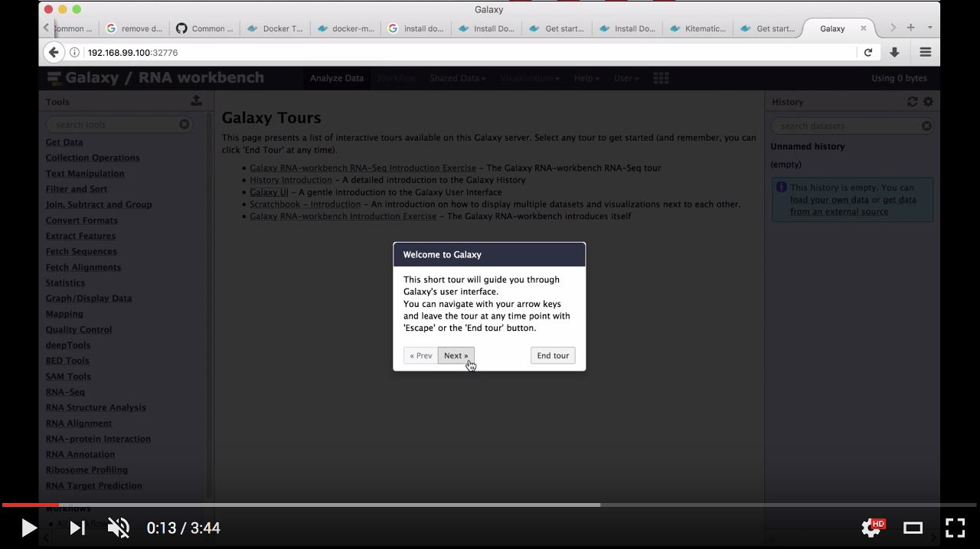Open the History Introduction tour link
The width and height of the screenshot is (980, 549).
(x=291, y=180)
